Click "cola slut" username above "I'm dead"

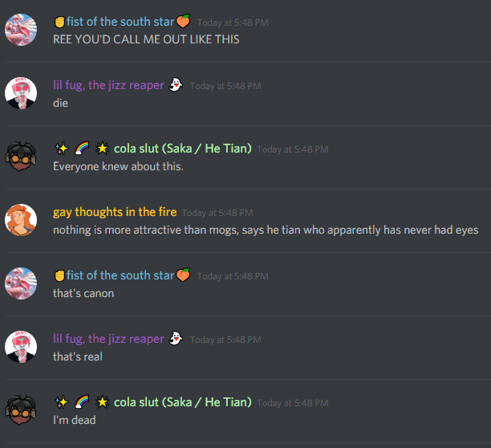pyautogui.click(x=136, y=402)
